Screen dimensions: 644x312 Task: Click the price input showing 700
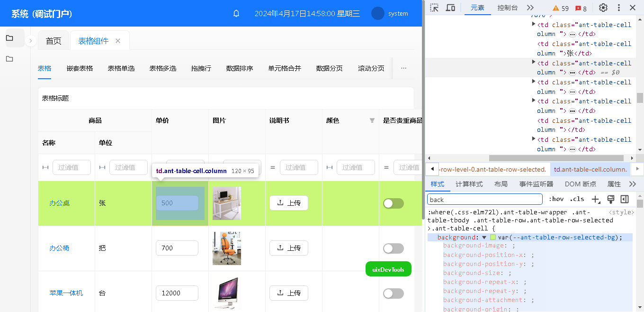[177, 248]
